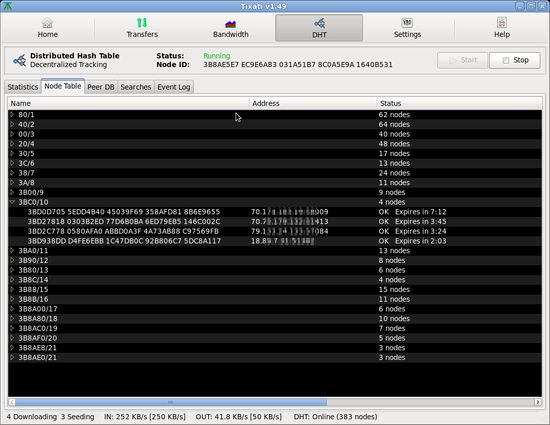Image resolution: width=550 pixels, height=425 pixels.
Task: Switch to the Peer DB tab
Action: [x=101, y=87]
